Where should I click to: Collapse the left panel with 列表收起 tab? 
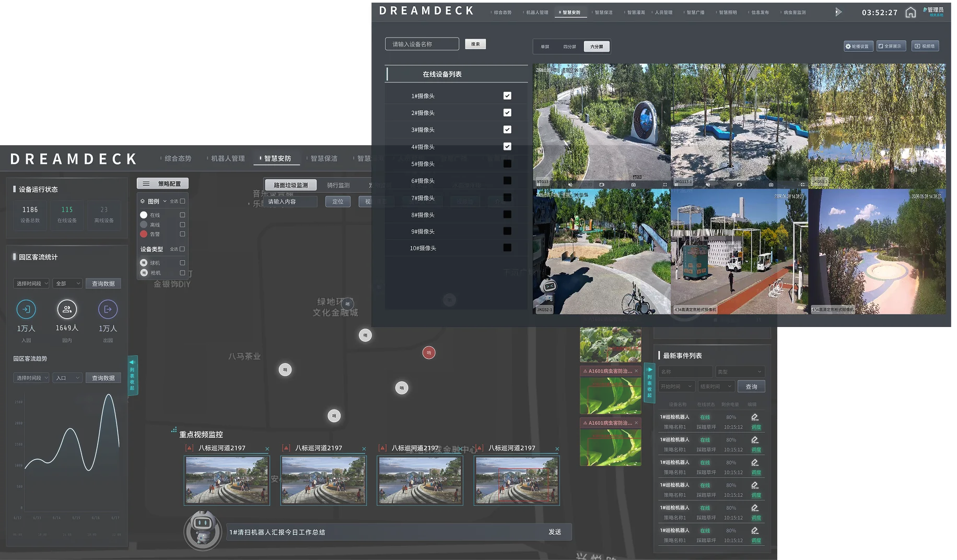point(132,375)
